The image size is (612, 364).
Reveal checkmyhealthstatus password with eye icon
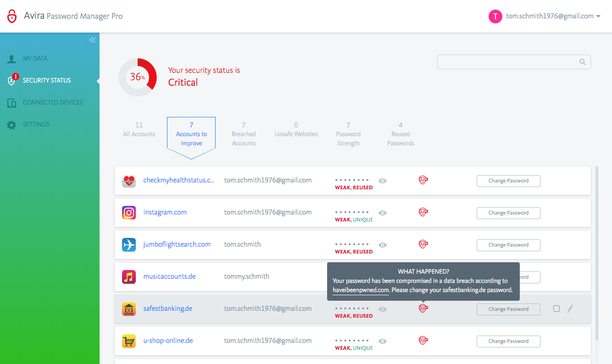pyautogui.click(x=383, y=181)
